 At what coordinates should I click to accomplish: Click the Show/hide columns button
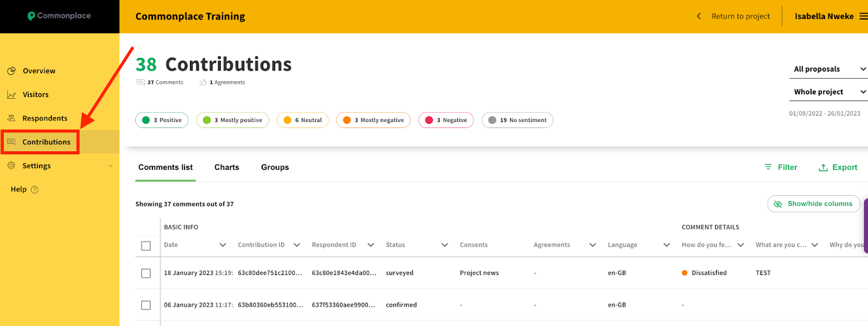814,204
